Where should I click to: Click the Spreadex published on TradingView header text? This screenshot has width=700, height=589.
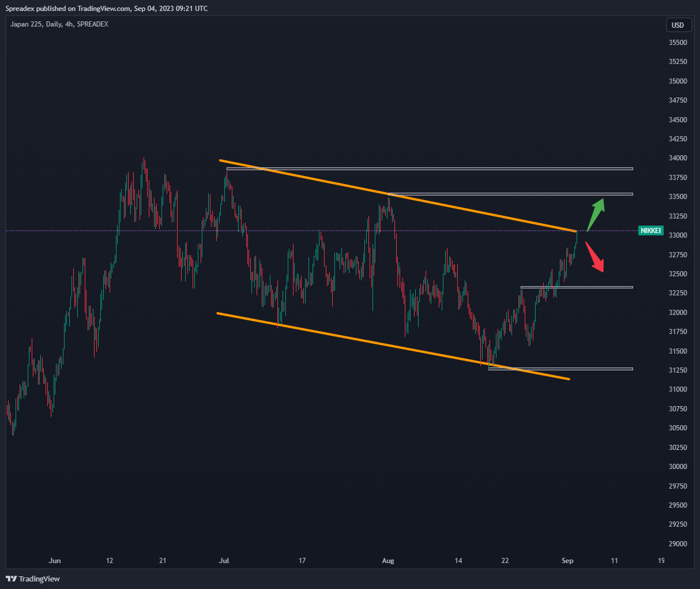coord(107,9)
